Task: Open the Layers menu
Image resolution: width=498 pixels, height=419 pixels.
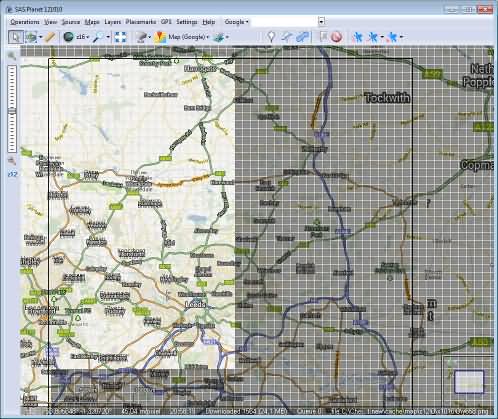Action: pyautogui.click(x=113, y=22)
